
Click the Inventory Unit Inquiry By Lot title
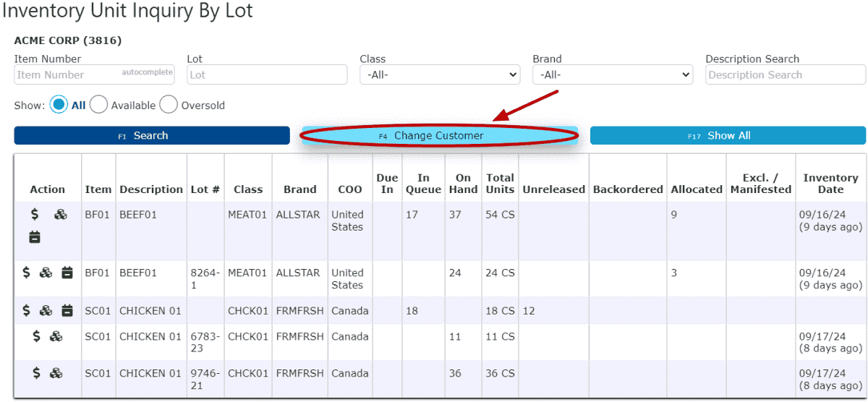(x=128, y=11)
